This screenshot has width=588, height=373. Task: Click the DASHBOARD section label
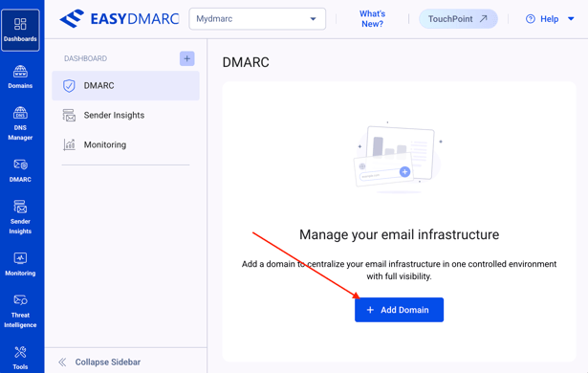[85, 58]
